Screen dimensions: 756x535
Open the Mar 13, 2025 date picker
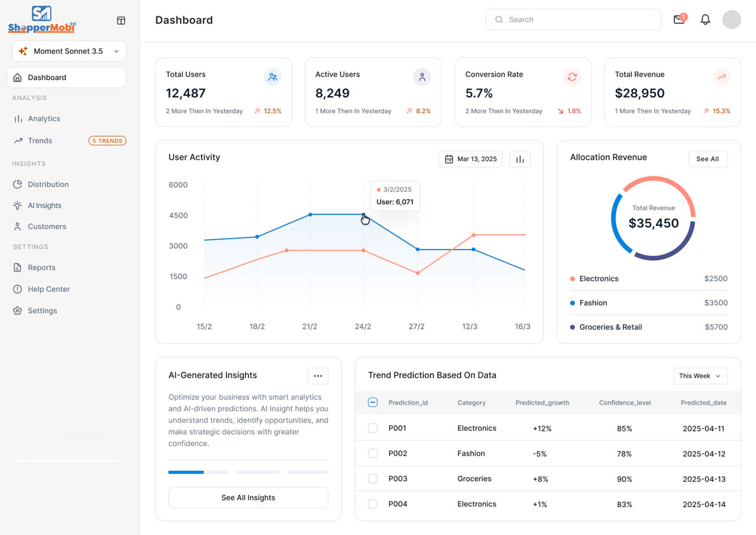point(470,159)
